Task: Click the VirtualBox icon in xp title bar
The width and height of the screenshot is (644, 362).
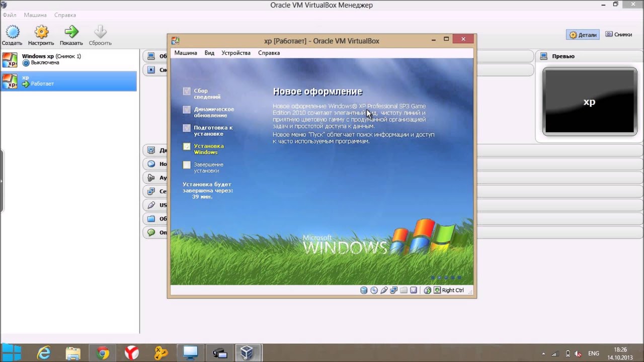Action: [x=175, y=41]
